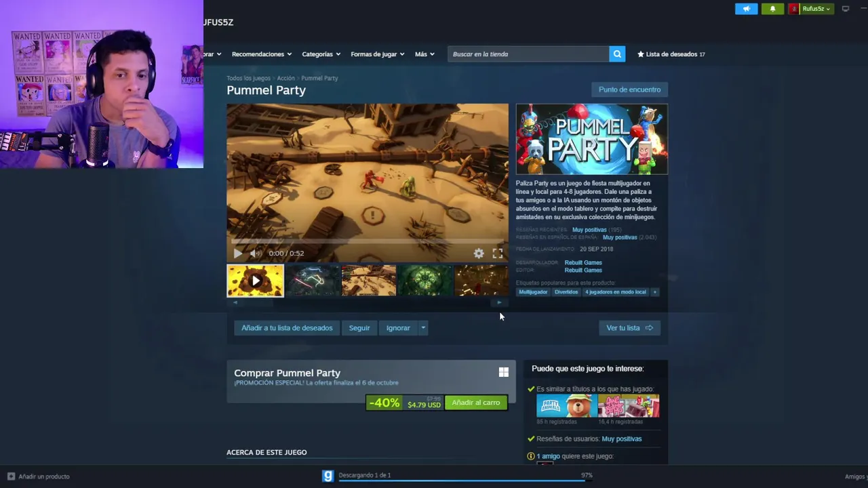
Task: Select the third screenshot thumbnail
Action: pos(368,281)
